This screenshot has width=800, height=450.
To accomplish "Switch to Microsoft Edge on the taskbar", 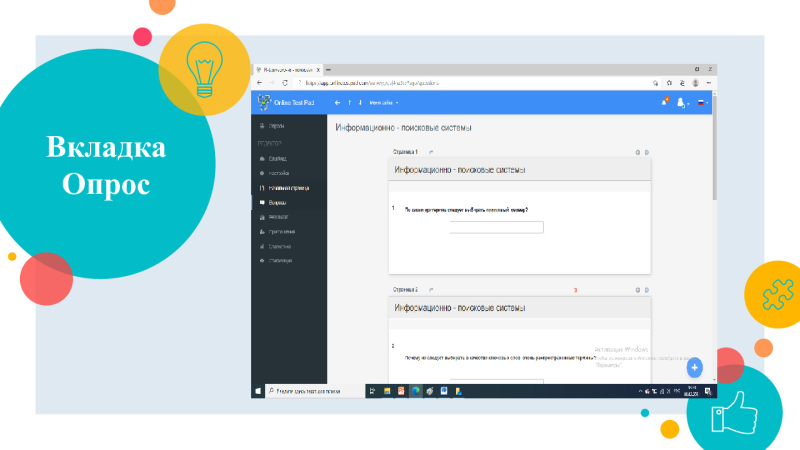I will pyautogui.click(x=416, y=391).
